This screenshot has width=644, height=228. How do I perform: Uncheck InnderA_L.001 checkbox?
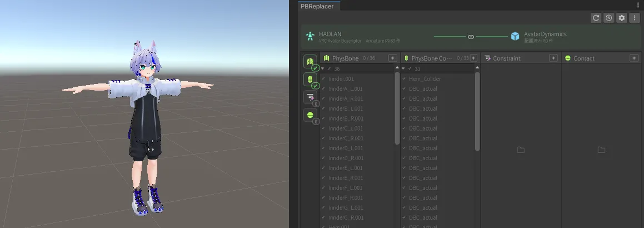[323, 88]
